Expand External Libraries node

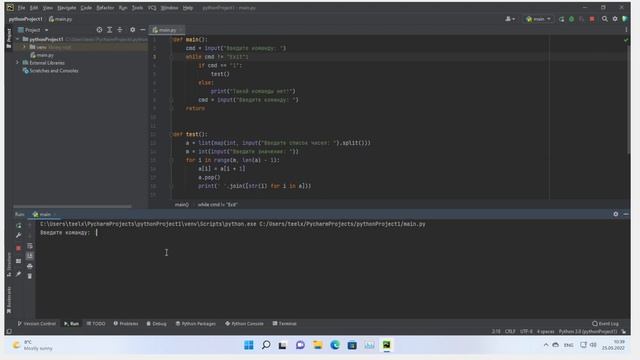pyautogui.click(x=18, y=63)
